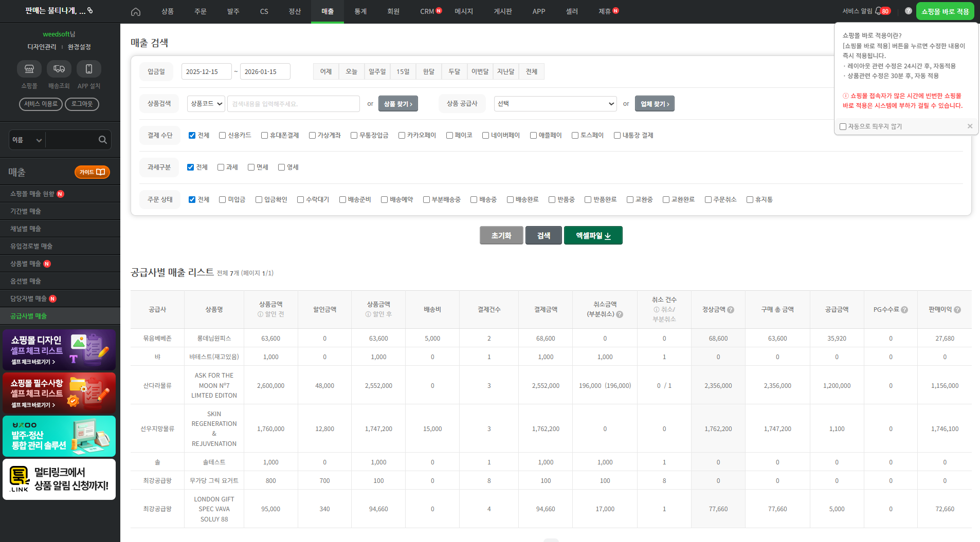
Task: Click the end date field 2026-01-15
Action: coord(265,71)
